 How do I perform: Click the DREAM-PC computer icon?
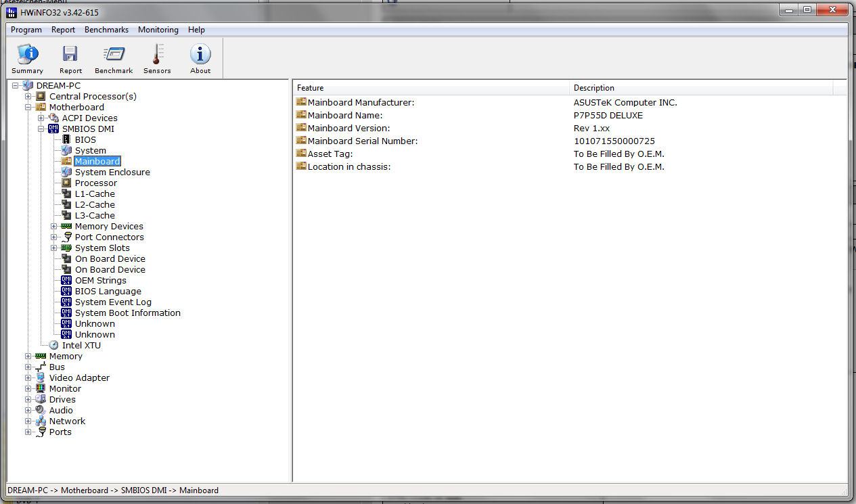coord(28,86)
